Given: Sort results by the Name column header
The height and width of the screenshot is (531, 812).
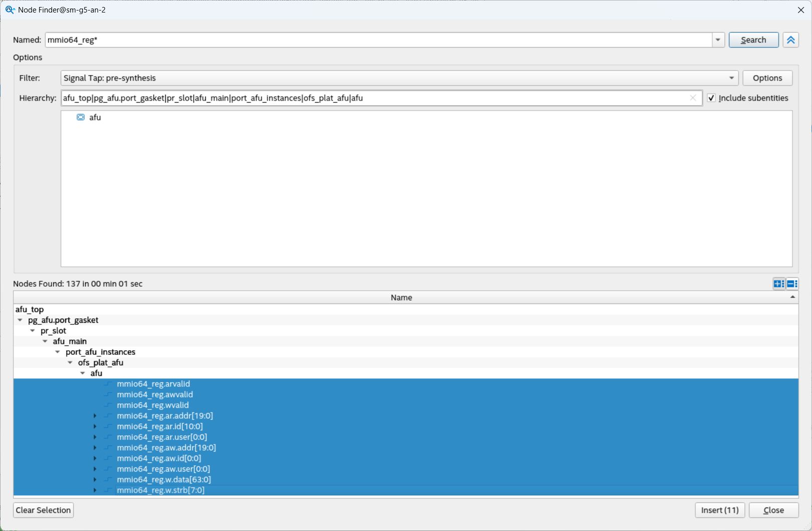Looking at the screenshot, I should tap(401, 297).
